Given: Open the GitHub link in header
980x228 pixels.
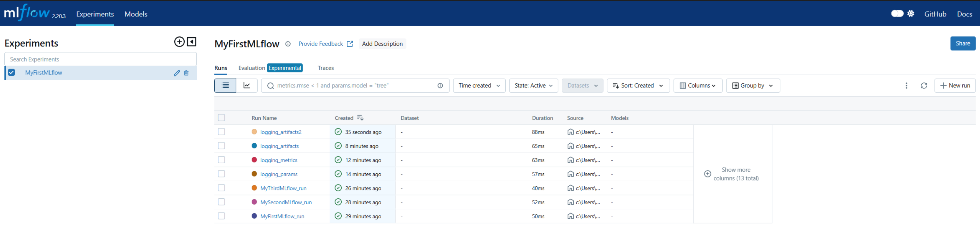Looking at the screenshot, I should click(936, 14).
